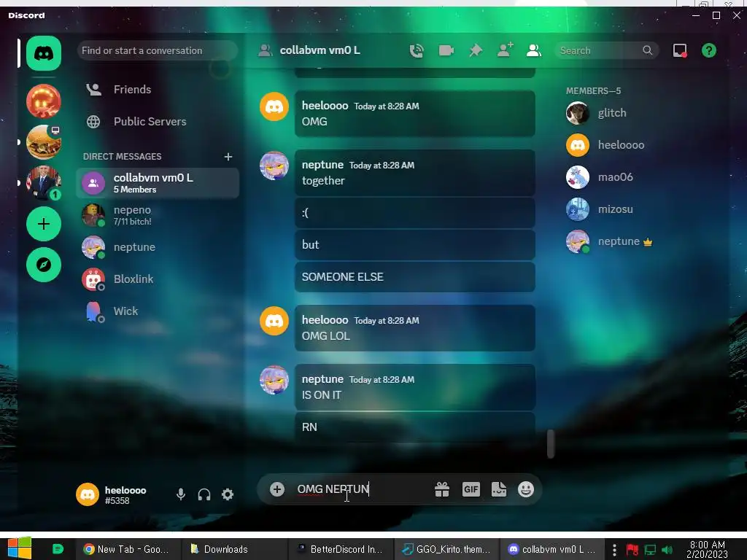Open the burger icon server
Image resolution: width=747 pixels, height=560 pixels.
(43, 142)
